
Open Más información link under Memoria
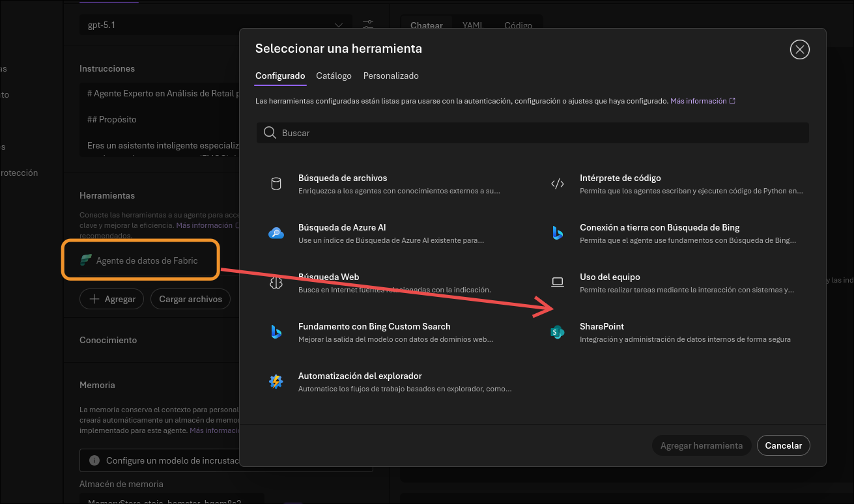(215, 430)
